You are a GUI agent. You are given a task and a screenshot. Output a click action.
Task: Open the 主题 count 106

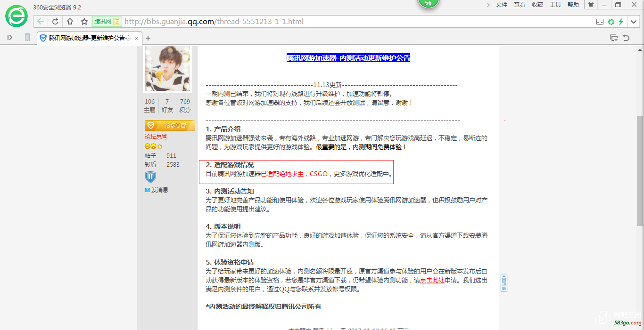[149, 105]
